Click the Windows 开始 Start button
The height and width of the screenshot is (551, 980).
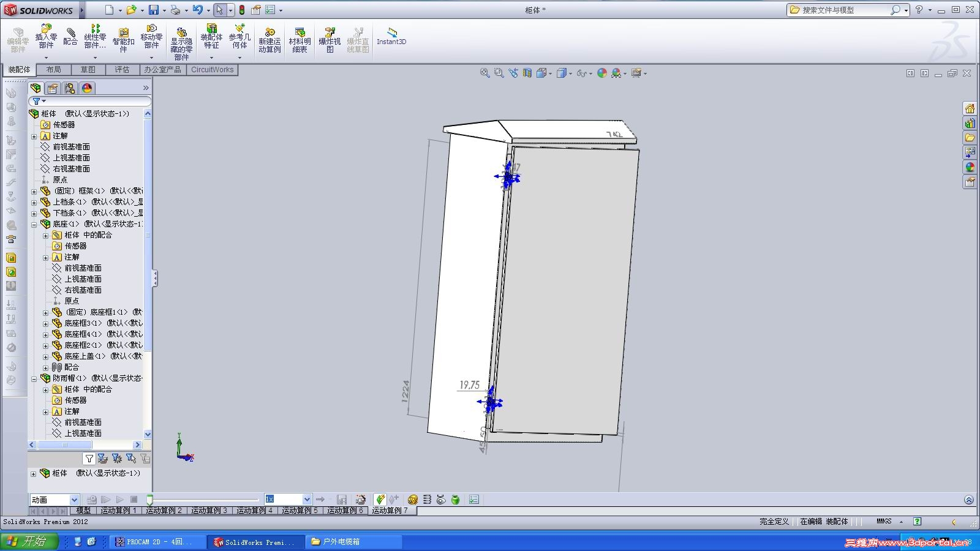(29, 542)
